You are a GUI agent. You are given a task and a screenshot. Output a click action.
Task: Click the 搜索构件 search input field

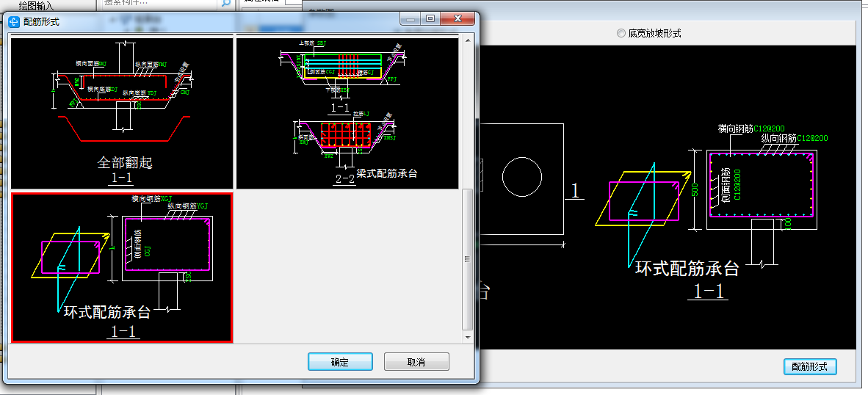click(161, 3)
